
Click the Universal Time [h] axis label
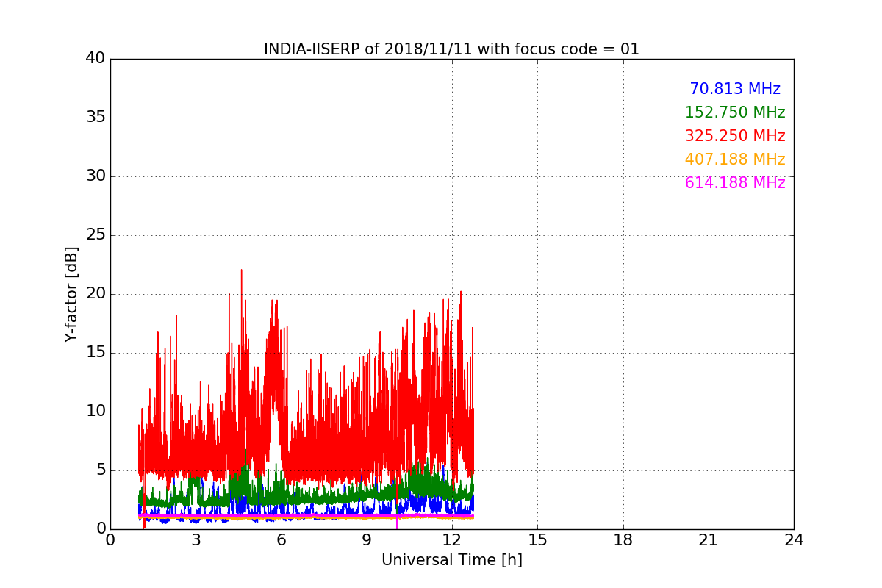click(x=451, y=560)
